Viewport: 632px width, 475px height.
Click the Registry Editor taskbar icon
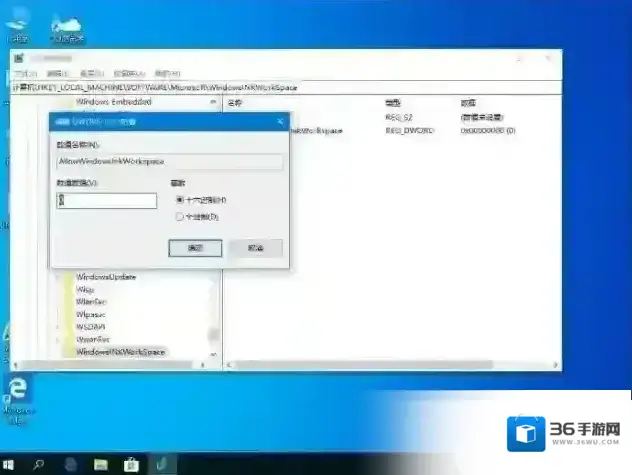coord(161,465)
